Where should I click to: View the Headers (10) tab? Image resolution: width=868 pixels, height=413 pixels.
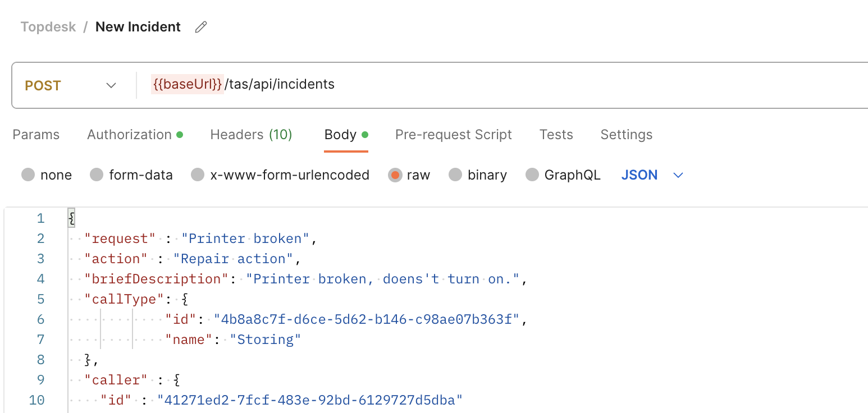pyautogui.click(x=250, y=135)
